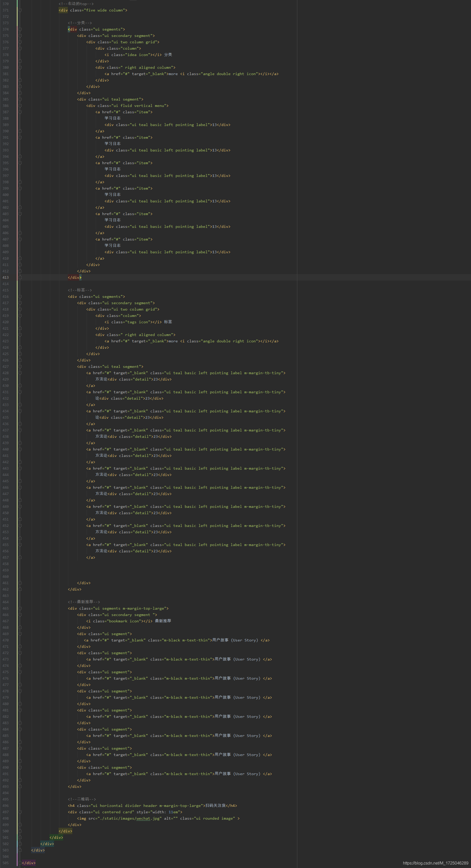The height and width of the screenshot is (868, 471).
Task: Click the "方法论" detail text on line 429
Action: (x=101, y=380)
